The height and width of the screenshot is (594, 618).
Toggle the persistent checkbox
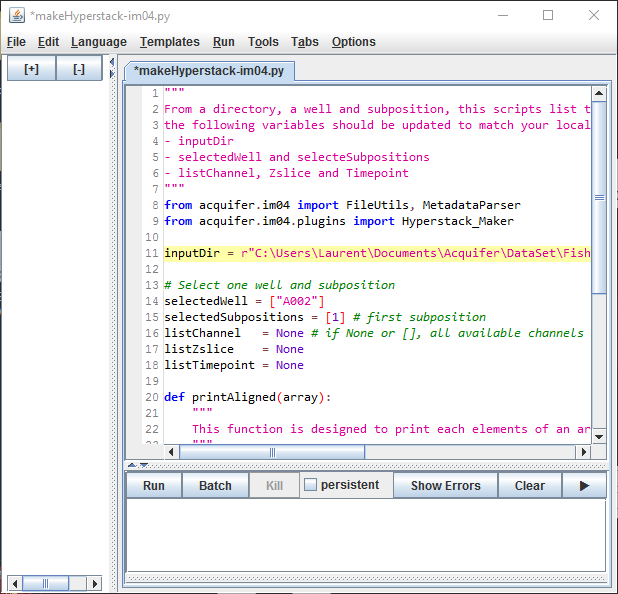(310, 485)
